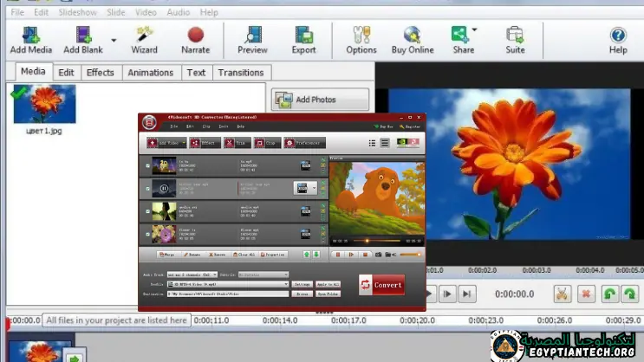Open the Add Video dropdown arrow in converter
Viewport: 644px width, 362px height.
pyautogui.click(x=184, y=143)
